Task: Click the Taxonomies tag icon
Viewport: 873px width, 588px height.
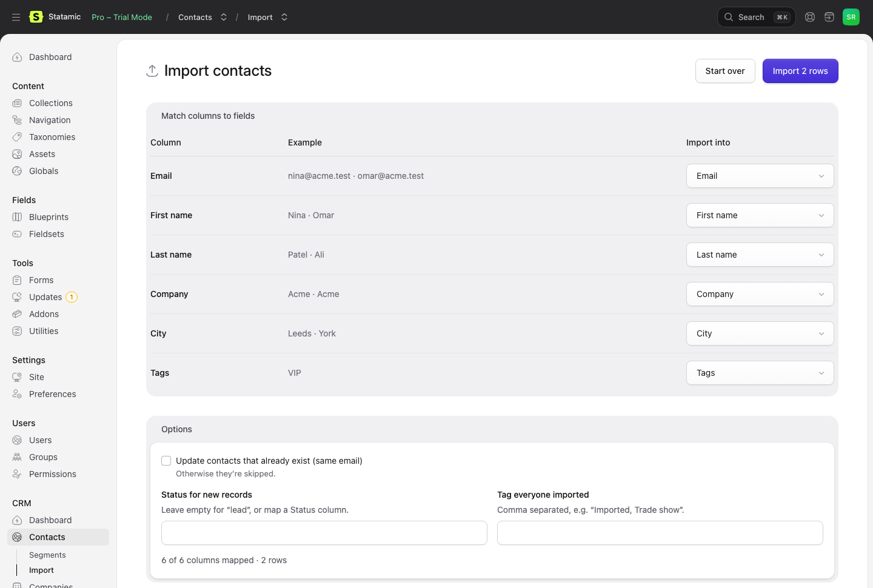Action: (17, 137)
